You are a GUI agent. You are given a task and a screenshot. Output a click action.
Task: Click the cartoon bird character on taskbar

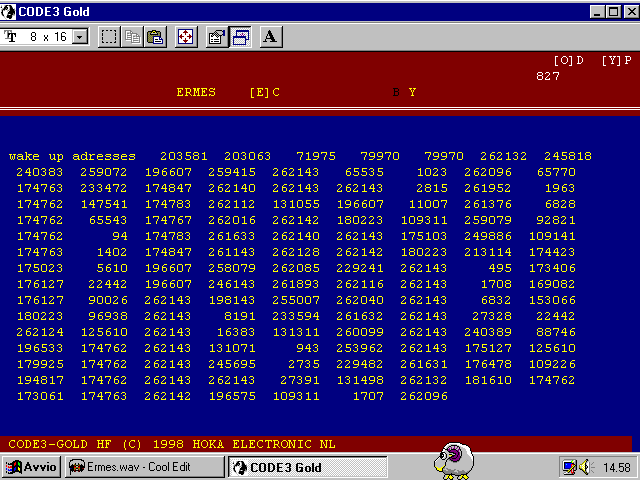452,461
